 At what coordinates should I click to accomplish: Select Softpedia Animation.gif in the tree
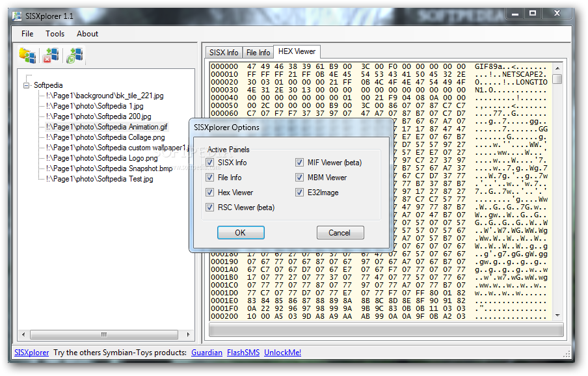[107, 127]
